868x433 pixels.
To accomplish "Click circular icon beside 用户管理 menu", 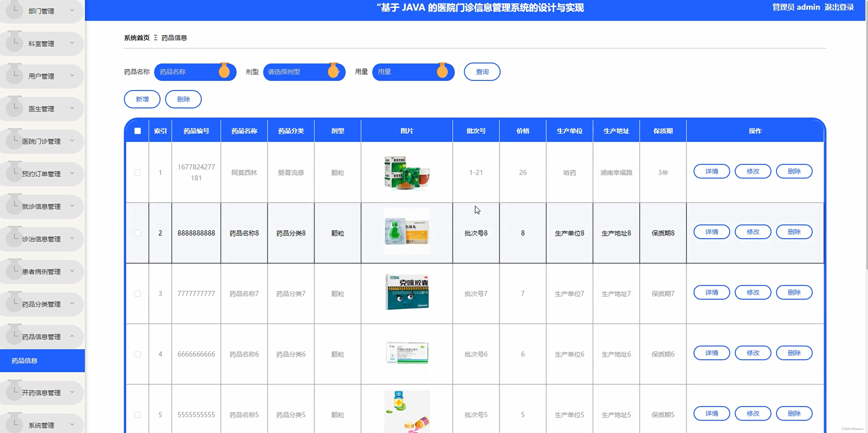I will click(14, 76).
